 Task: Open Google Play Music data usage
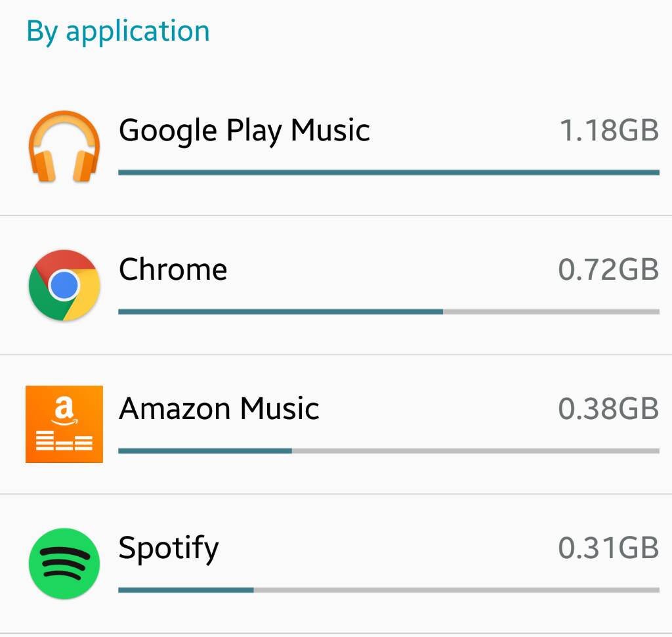tap(336, 146)
